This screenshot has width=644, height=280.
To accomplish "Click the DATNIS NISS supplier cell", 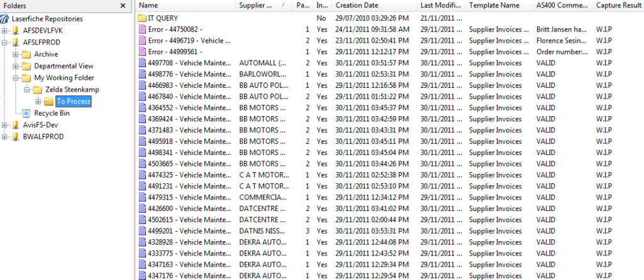I will click(x=263, y=231).
